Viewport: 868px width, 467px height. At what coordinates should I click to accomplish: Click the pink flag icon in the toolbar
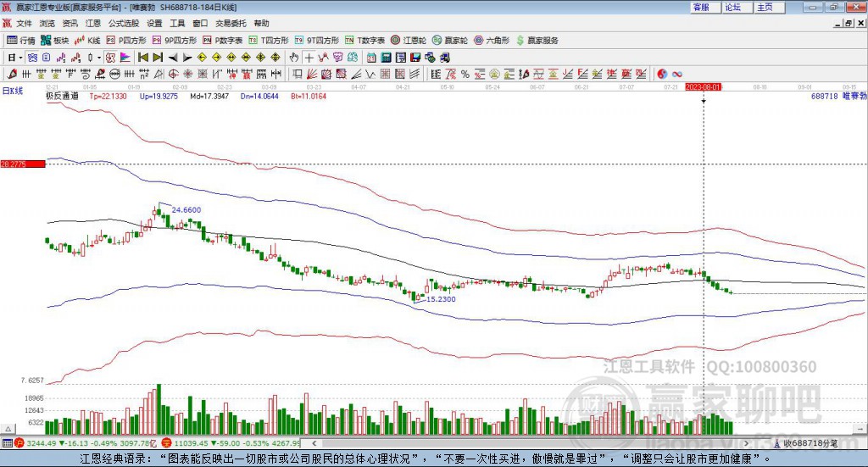(125, 58)
